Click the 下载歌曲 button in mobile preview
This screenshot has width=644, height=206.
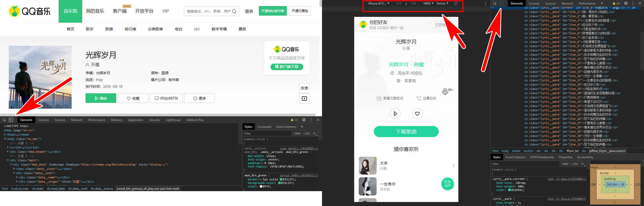pyautogui.click(x=406, y=132)
